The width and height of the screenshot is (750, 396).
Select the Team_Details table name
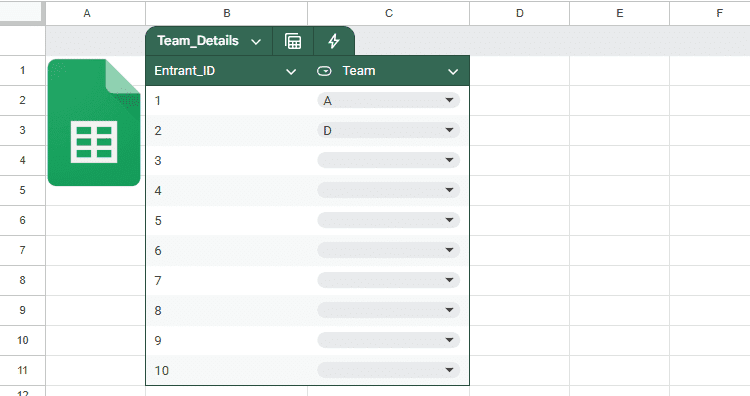pos(198,41)
